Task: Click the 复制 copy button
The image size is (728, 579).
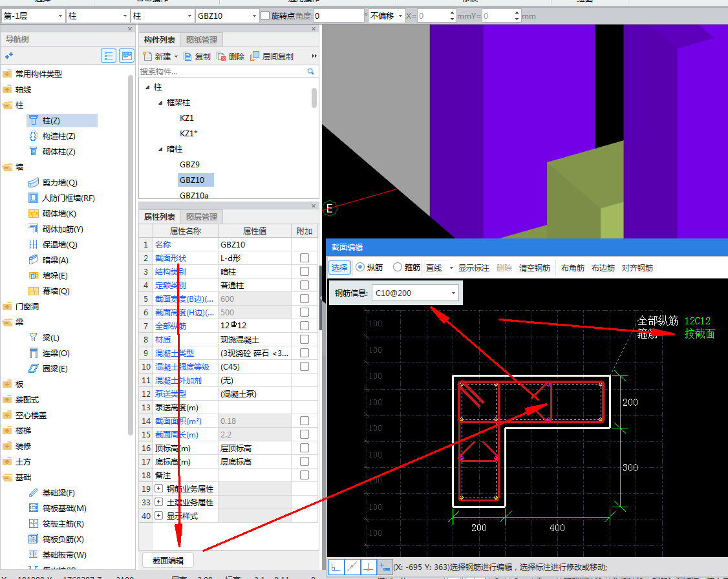Action: point(197,57)
